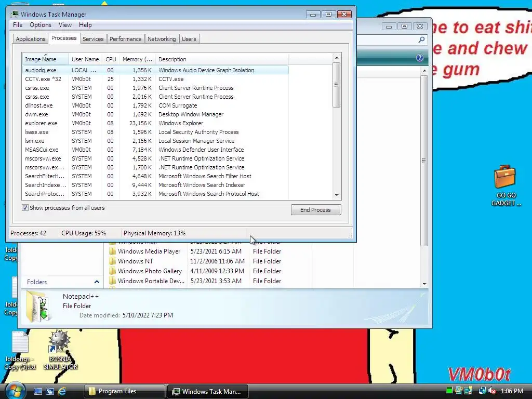
Task: Sort by Description column header
Action: pos(222,59)
